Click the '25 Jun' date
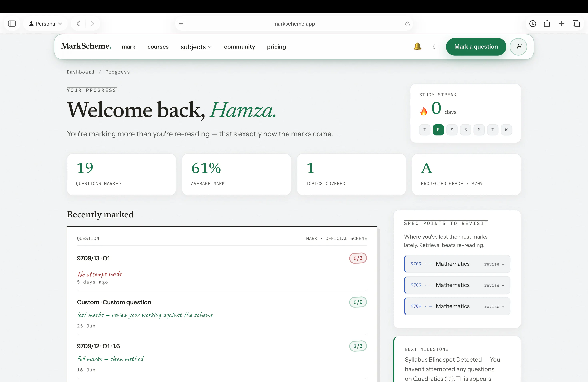588x382 pixels. 86,326
